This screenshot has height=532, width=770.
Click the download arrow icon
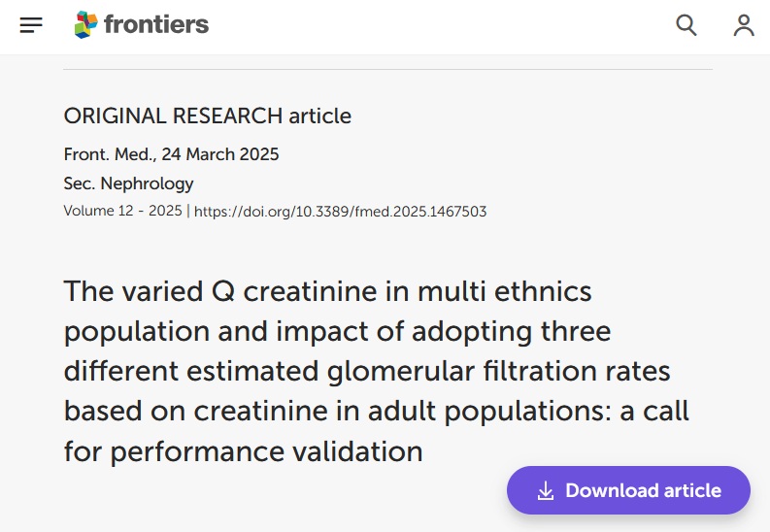click(546, 490)
